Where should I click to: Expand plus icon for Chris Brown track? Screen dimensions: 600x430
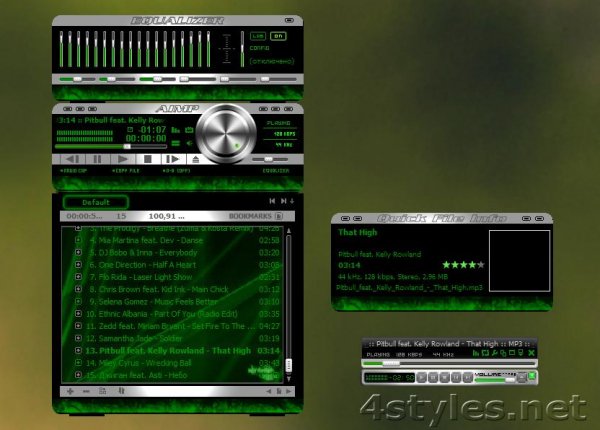point(78,289)
